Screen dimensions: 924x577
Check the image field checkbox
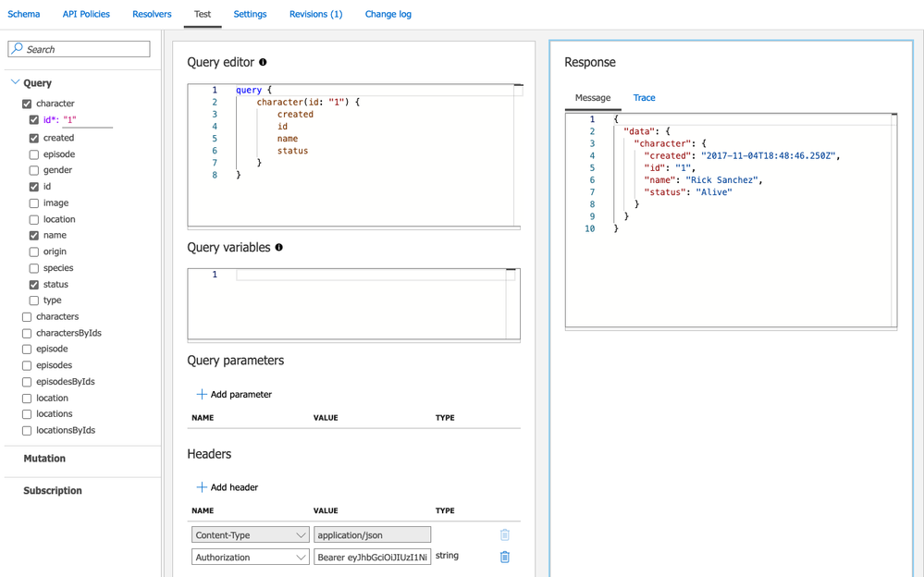coord(33,203)
